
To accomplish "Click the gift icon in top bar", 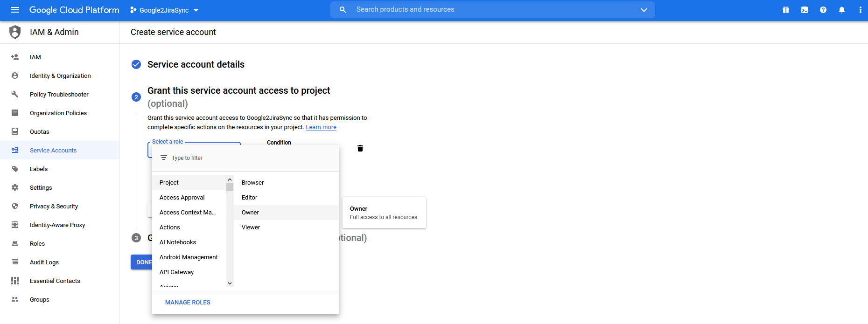I will [786, 10].
